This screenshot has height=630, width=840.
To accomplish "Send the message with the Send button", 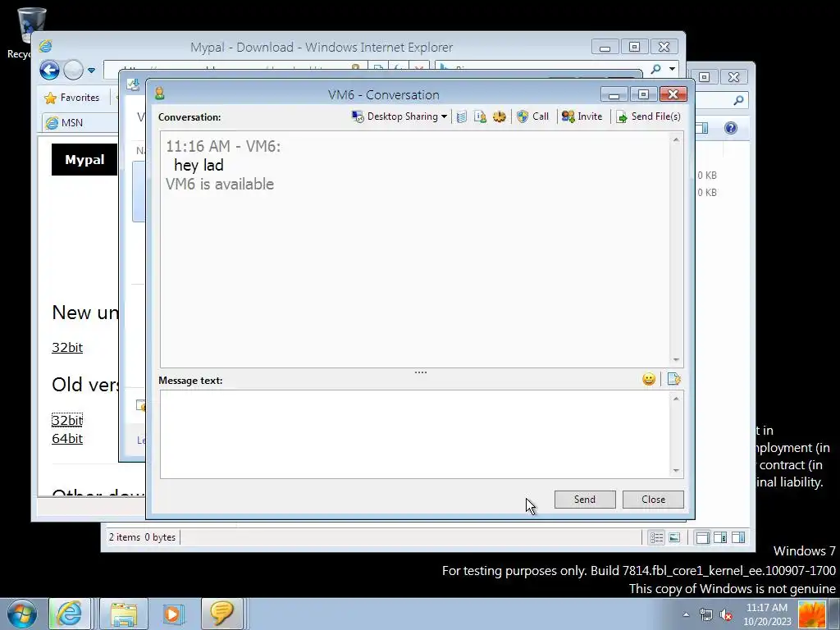I will pos(585,500).
